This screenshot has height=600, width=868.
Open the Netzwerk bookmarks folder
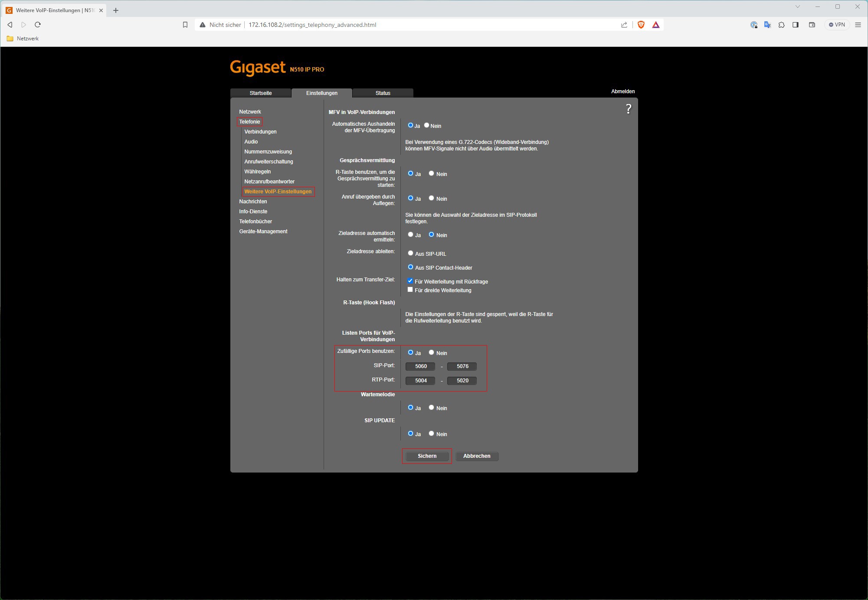(23, 39)
